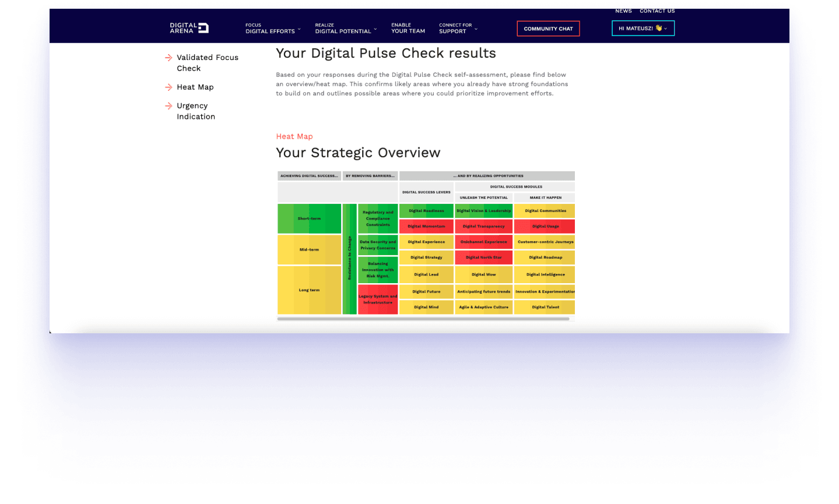
Task: Click the Digital Mind cell
Action: (426, 307)
